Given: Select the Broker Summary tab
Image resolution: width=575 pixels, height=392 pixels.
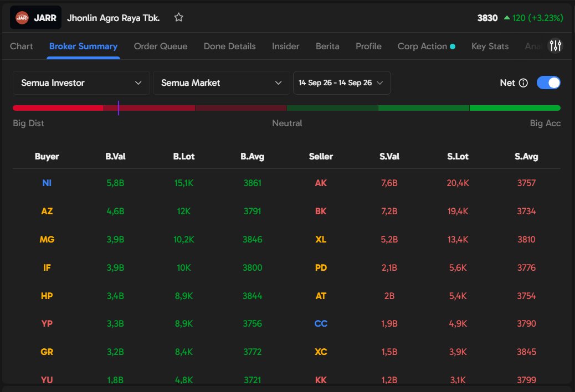Looking at the screenshot, I should pyautogui.click(x=83, y=46).
